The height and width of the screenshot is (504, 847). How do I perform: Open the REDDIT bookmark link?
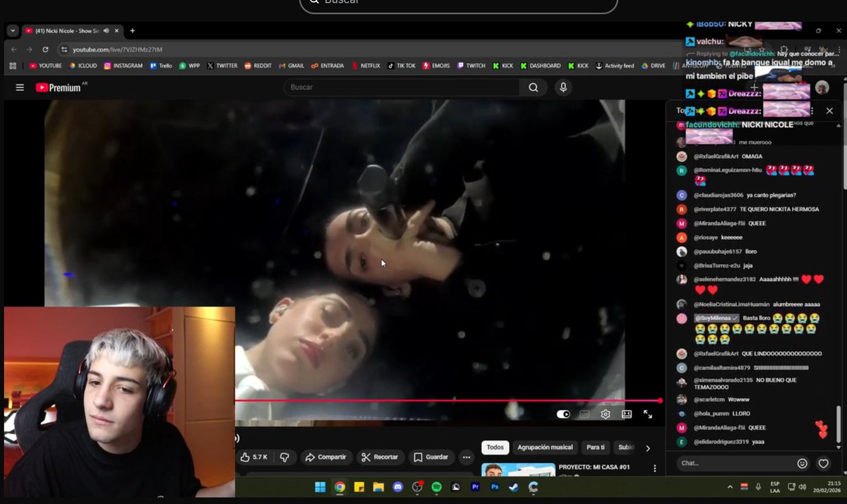258,66
